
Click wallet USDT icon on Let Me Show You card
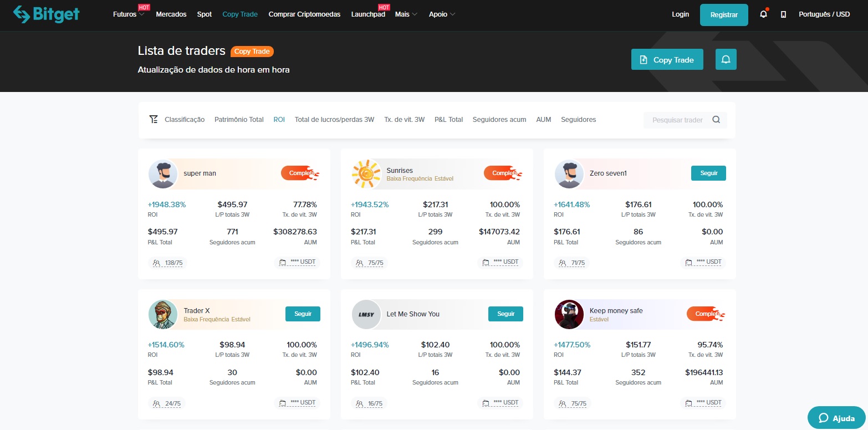pos(486,403)
